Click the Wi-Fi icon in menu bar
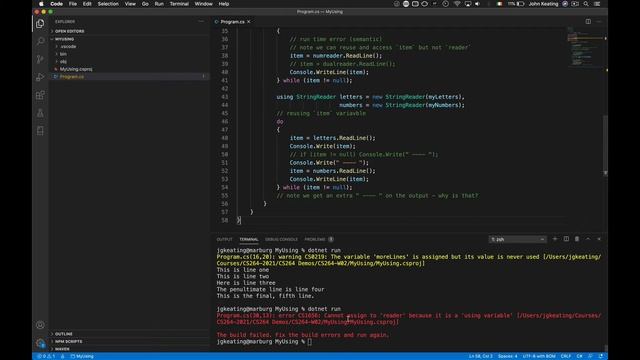The height and width of the screenshot is (360, 640). click(457, 4)
